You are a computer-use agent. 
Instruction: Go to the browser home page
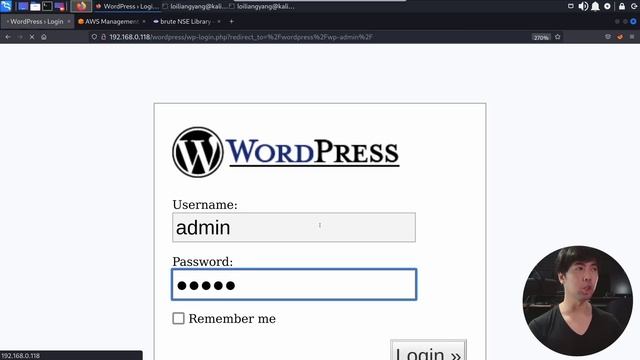pos(44,37)
